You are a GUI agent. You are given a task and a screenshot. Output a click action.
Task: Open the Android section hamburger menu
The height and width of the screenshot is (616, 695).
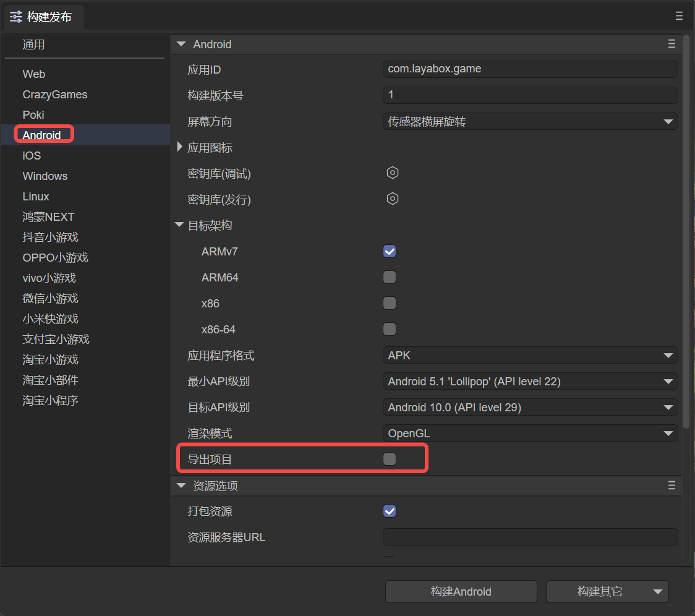(x=672, y=44)
